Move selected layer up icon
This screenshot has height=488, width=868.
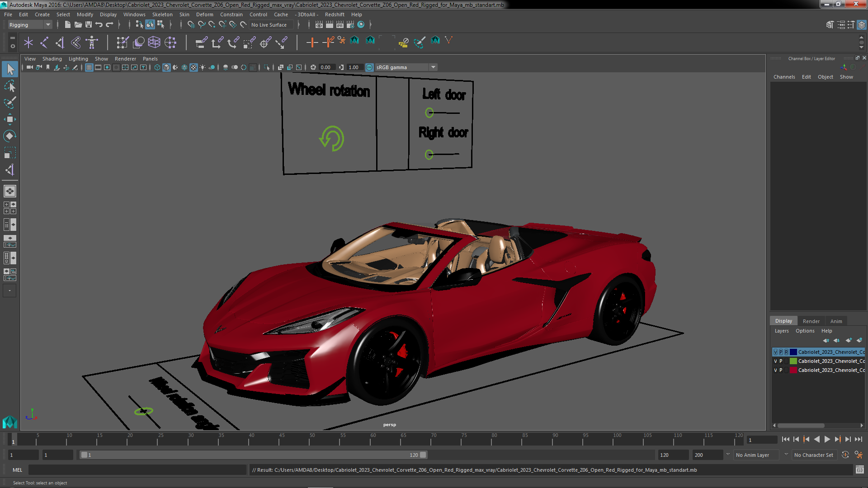pyautogui.click(x=826, y=340)
